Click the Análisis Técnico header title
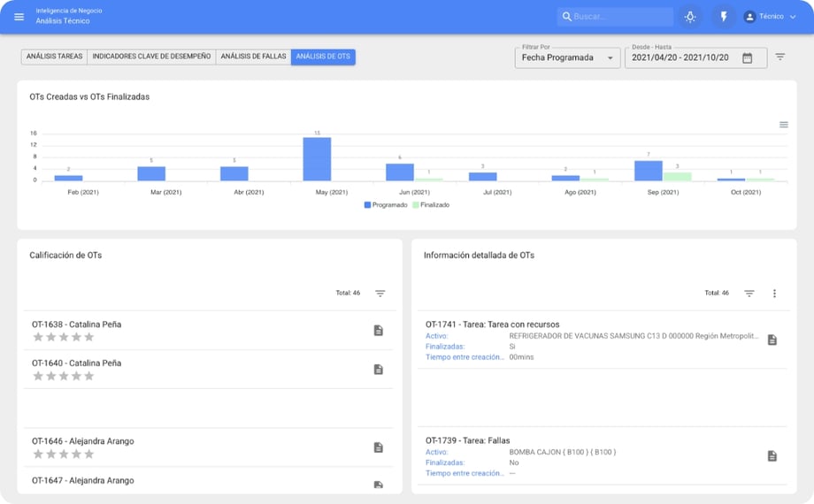The image size is (814, 504). point(62,20)
